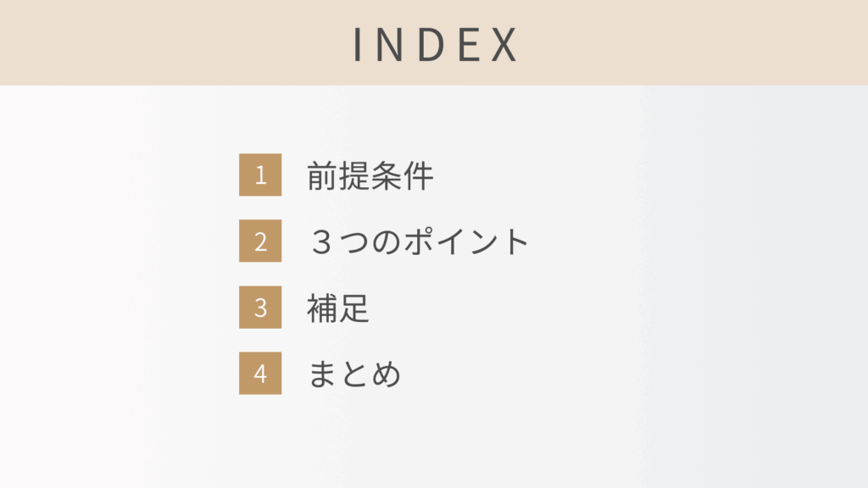The image size is (868, 488).
Task: Jump to the まとめ section label
Action: click(353, 374)
